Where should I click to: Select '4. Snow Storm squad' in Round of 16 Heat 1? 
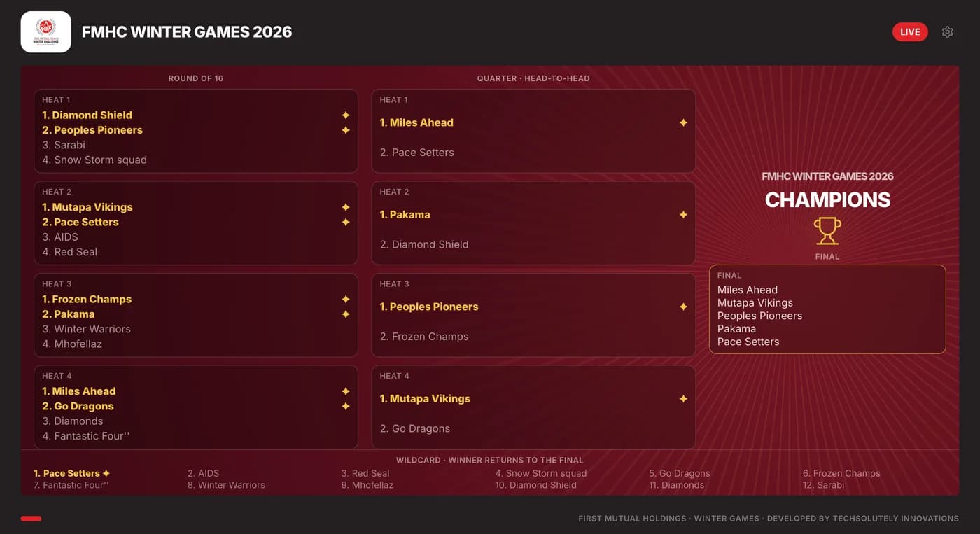click(94, 160)
